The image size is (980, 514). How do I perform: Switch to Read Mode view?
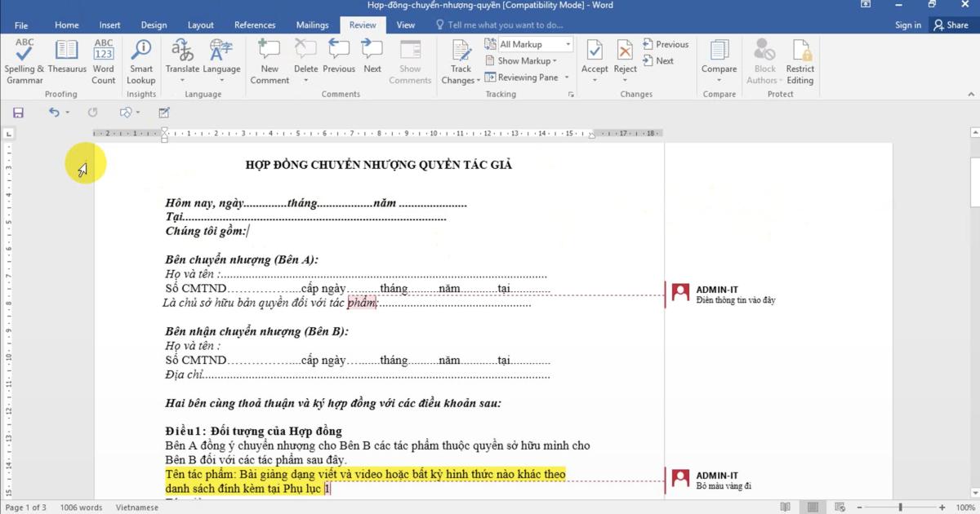pos(785,507)
